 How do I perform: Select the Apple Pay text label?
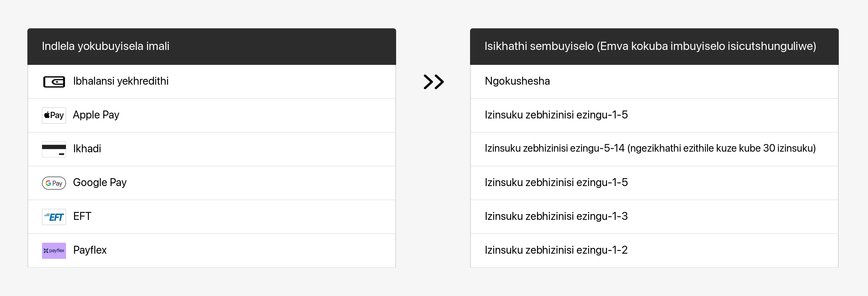tap(96, 115)
